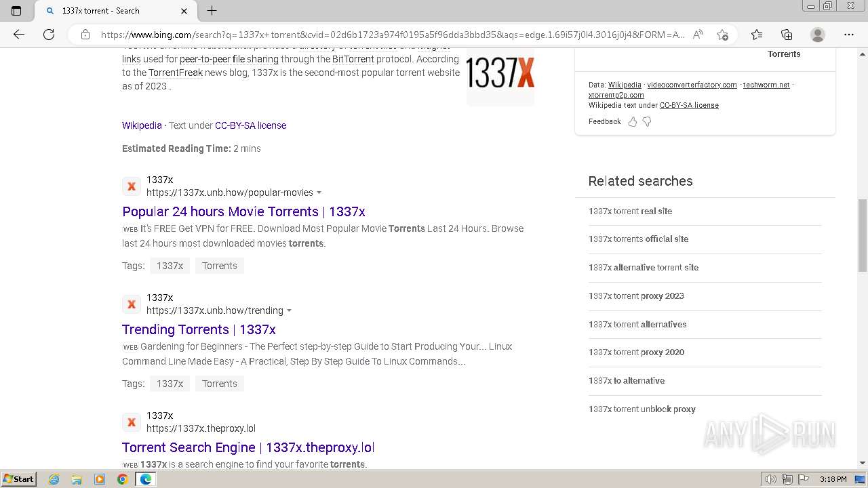Open Settings and more ellipsis menu
This screenshot has width=868, height=488.
coord(849,35)
